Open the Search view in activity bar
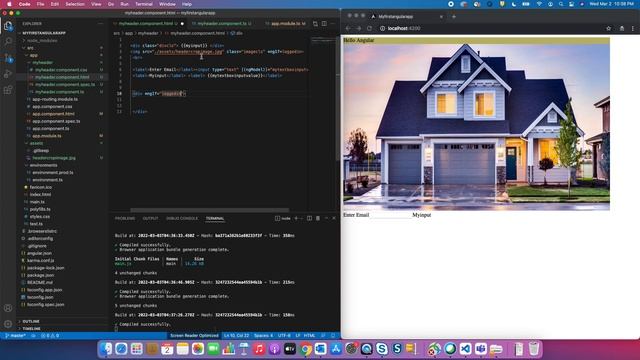Screen dimensions: 640x360 [8, 42]
